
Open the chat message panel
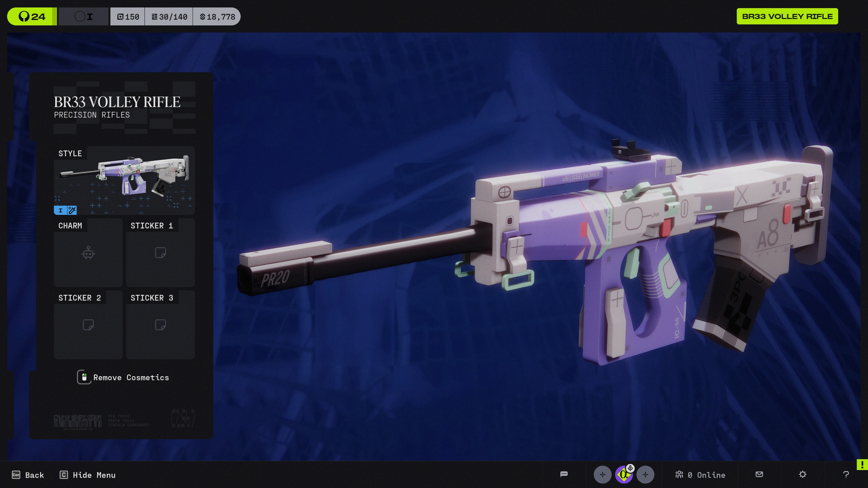[564, 474]
